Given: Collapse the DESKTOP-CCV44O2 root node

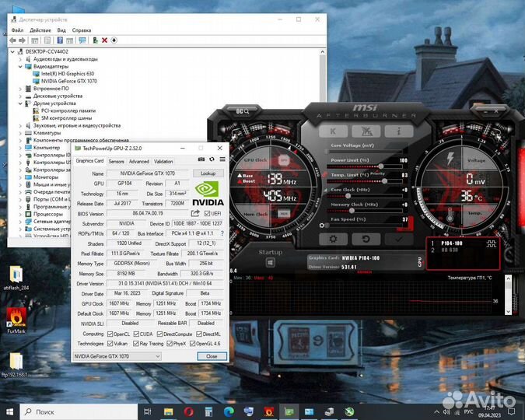Looking at the screenshot, I should (12, 51).
